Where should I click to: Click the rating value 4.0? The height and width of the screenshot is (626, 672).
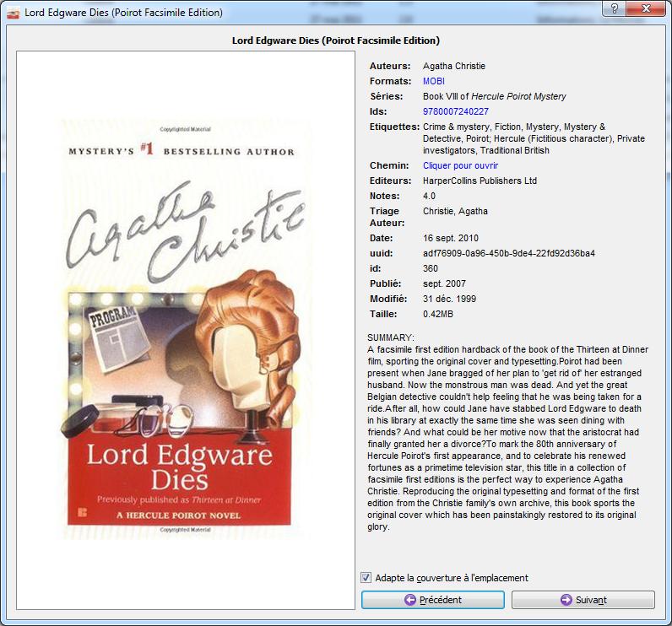pos(429,196)
